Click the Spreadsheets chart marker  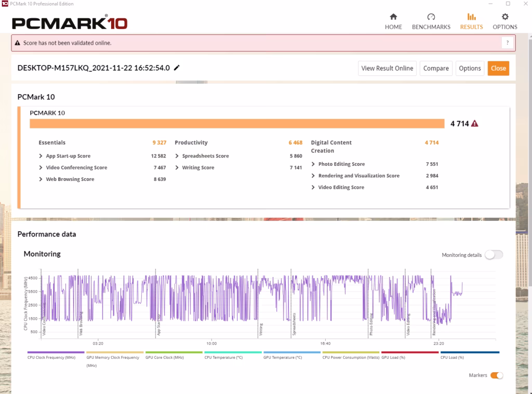tap(294, 324)
